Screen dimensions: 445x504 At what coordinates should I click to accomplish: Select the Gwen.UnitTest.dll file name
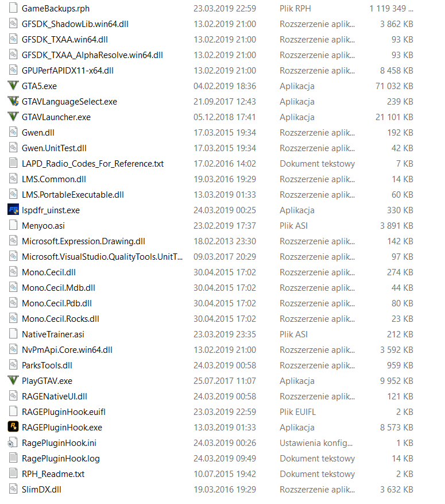[54, 148]
